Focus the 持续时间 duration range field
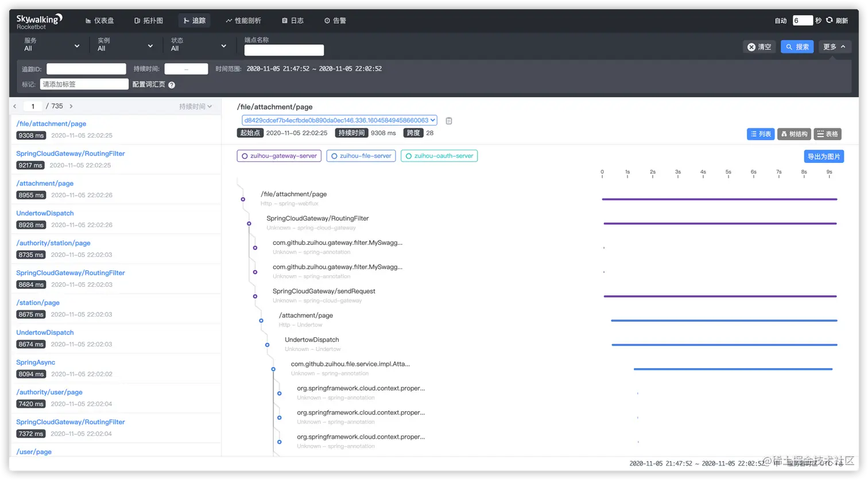 click(186, 69)
